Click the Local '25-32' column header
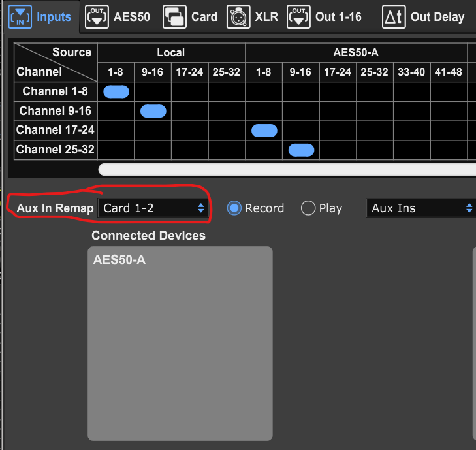Viewport: 476px width, 450px height. (x=227, y=72)
